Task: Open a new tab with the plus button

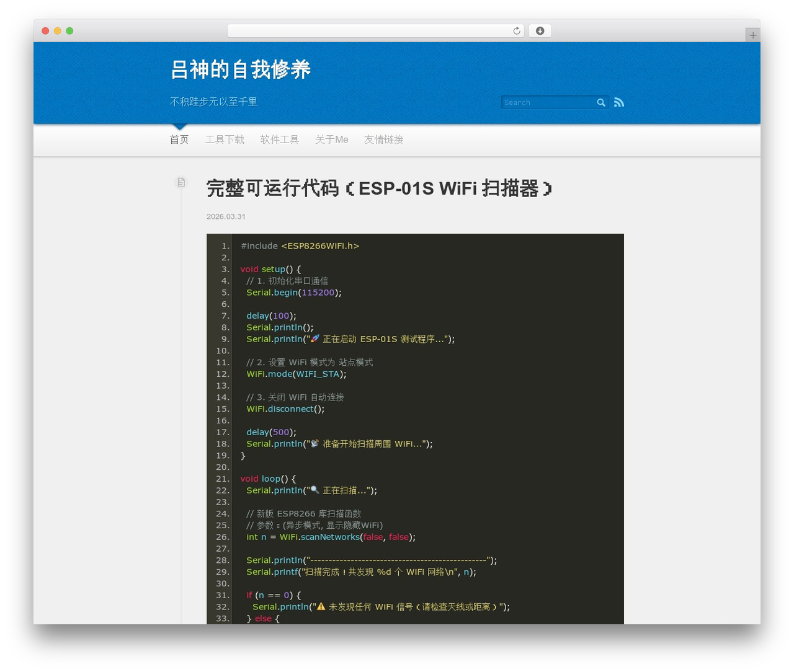Action: [752, 35]
